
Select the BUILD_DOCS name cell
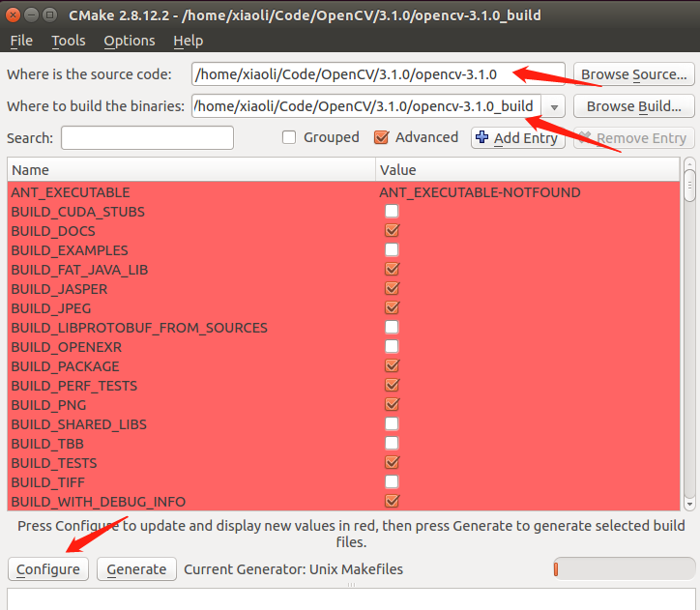pos(53,231)
